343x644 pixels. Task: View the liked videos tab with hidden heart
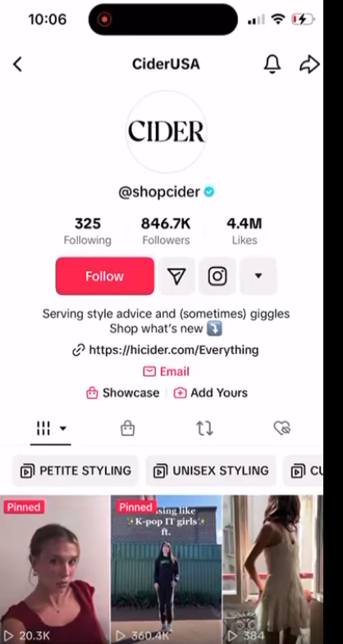coord(282,428)
